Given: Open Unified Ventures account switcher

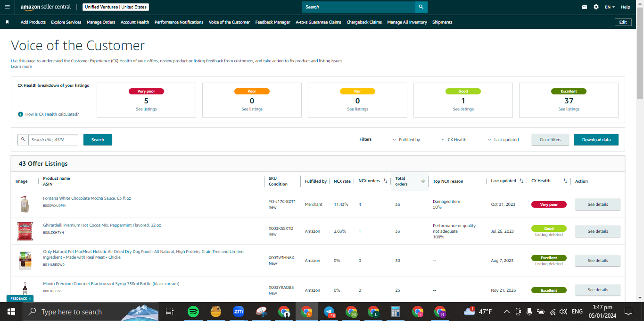Looking at the screenshot, I should (x=116, y=7).
